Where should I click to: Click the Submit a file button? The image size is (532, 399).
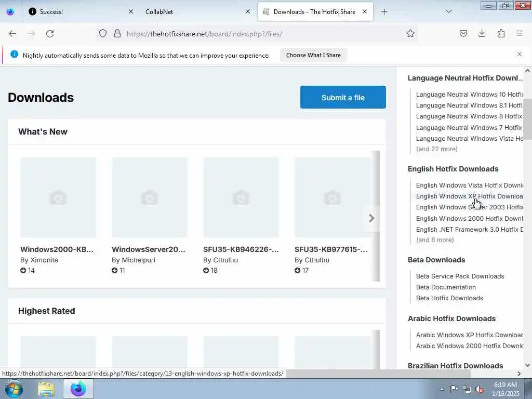click(343, 97)
